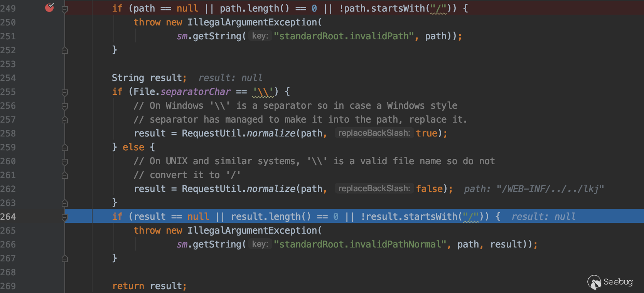Screen dimensions: 644x293
Task: Click path.length() on line 249
Action: point(255,8)
